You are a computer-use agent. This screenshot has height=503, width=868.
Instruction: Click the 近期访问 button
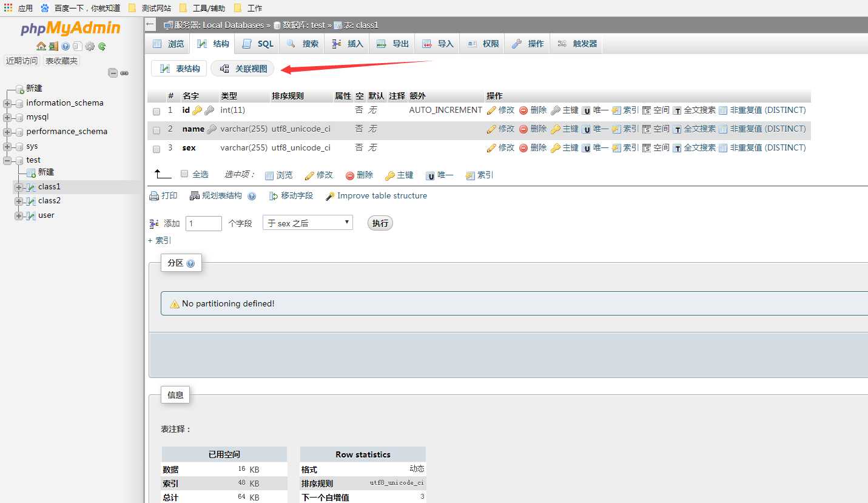(22, 61)
